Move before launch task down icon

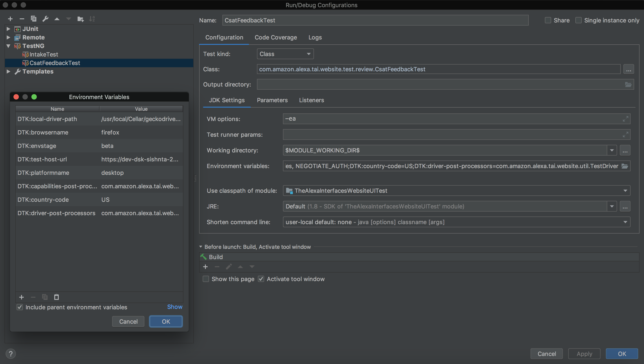tap(252, 267)
